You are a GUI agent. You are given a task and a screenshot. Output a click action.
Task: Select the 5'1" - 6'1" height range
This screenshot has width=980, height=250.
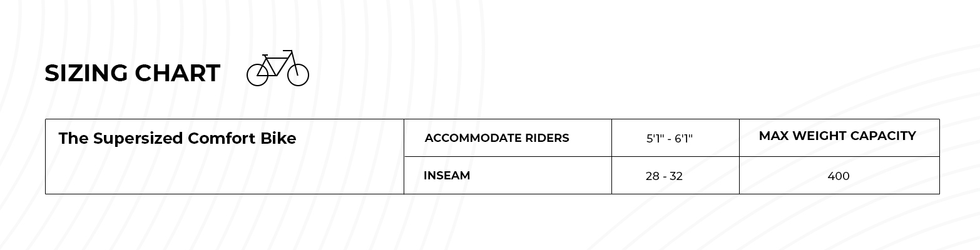pos(670,138)
